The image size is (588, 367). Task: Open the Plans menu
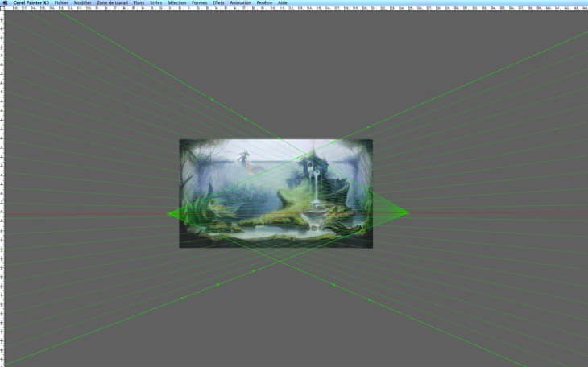(x=139, y=2)
